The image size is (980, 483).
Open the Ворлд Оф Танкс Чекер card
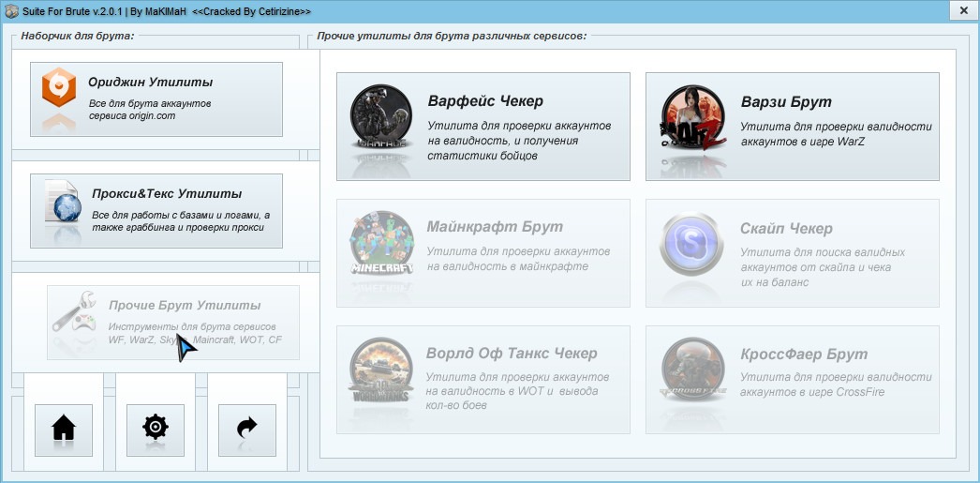[x=483, y=380]
